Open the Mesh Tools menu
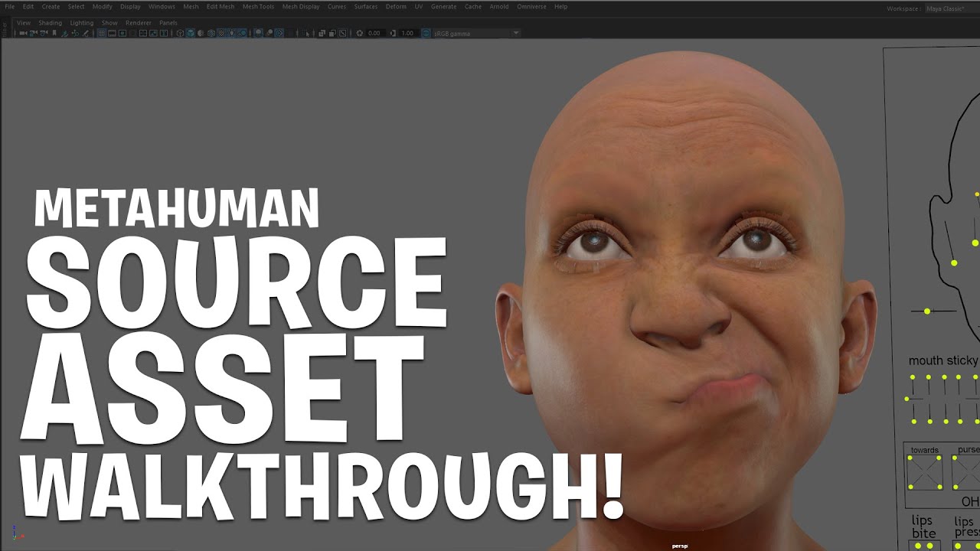This screenshot has height=551, width=980. pos(258,7)
